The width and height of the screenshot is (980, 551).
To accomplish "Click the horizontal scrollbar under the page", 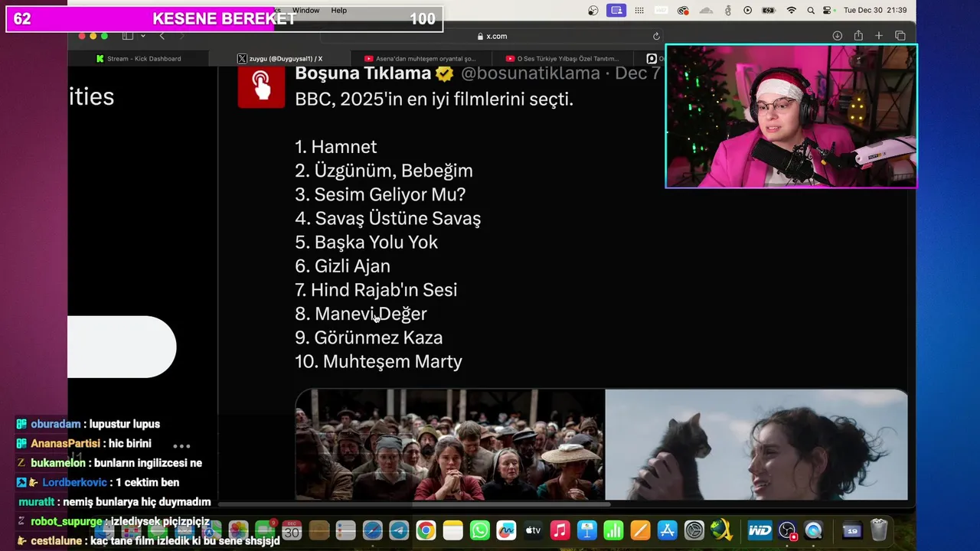I will (415, 504).
